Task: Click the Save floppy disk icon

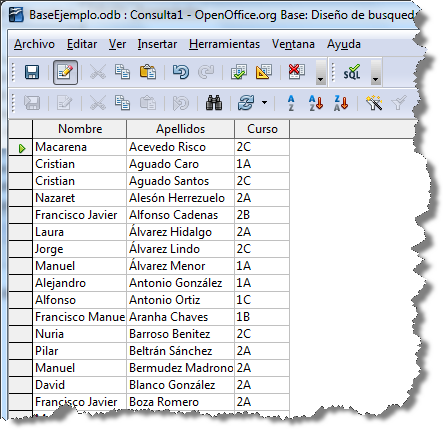Action: point(32,72)
